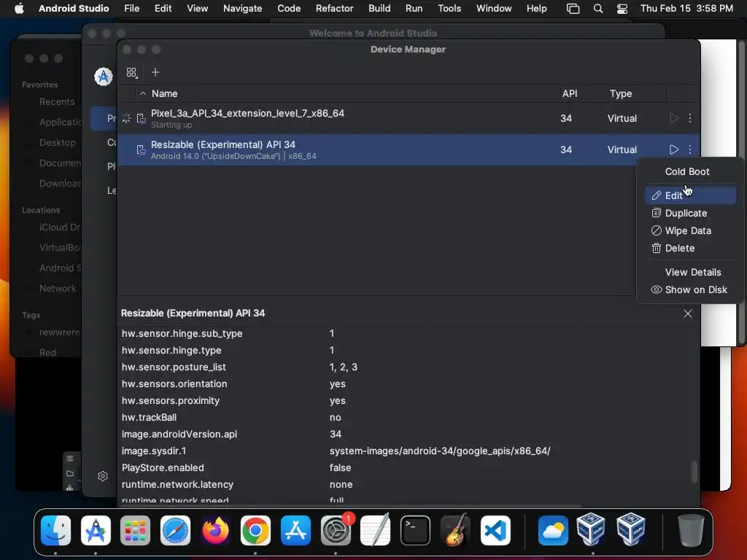This screenshot has height=560, width=747.
Task: Open more actions for Pixel_3a device row
Action: point(690,118)
